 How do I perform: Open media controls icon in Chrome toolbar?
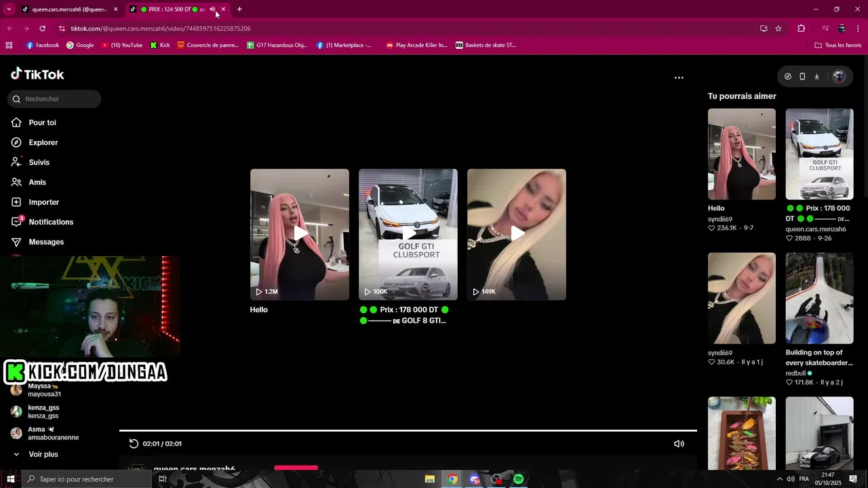(x=825, y=28)
